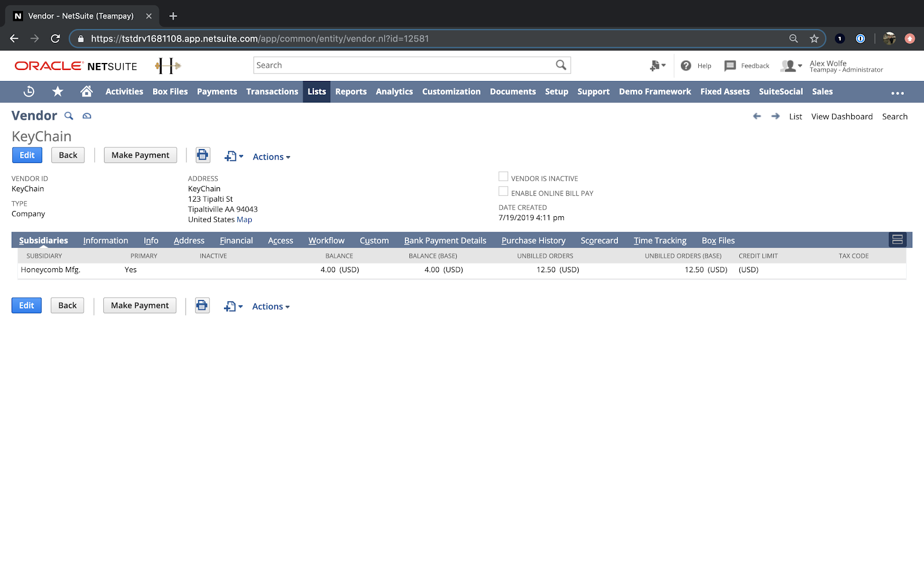Go to previous vendor record arrow
Viewport: 924px width, 578px height.
[757, 116]
